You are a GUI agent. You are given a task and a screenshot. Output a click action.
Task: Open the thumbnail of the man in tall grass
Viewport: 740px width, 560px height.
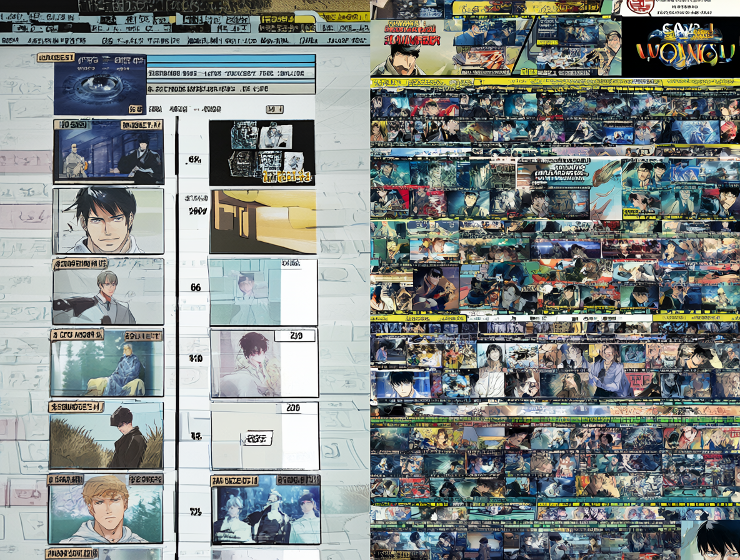click(106, 435)
